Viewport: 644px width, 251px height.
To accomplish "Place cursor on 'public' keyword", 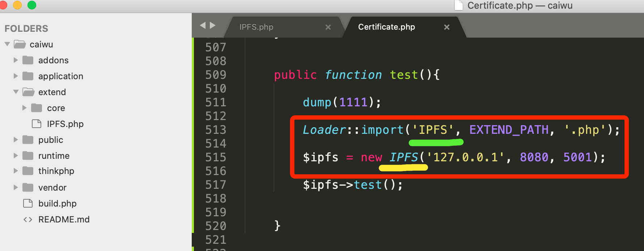I will pyautogui.click(x=295, y=75).
